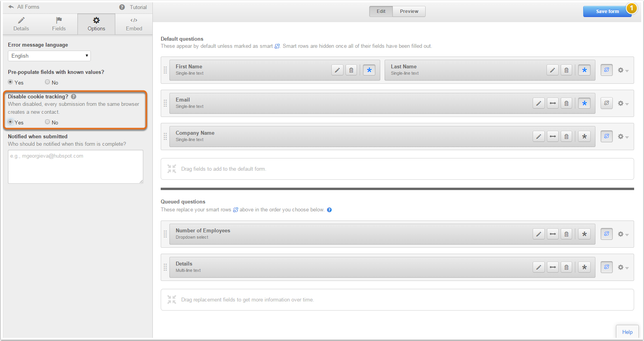Click the notification email text area

pyautogui.click(x=75, y=167)
